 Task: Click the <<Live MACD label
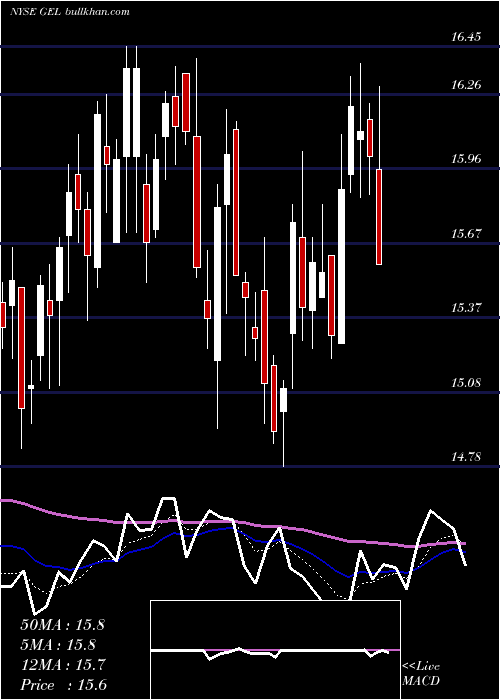tap(421, 673)
